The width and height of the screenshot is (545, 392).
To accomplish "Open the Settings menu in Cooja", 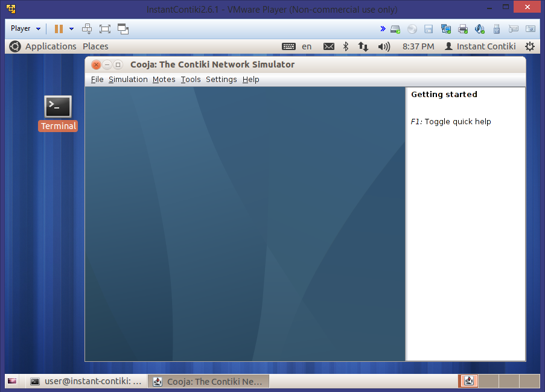I will point(221,80).
